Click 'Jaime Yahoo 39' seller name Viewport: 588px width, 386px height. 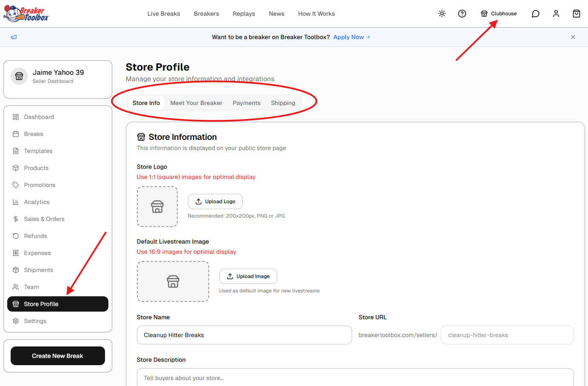(58, 72)
